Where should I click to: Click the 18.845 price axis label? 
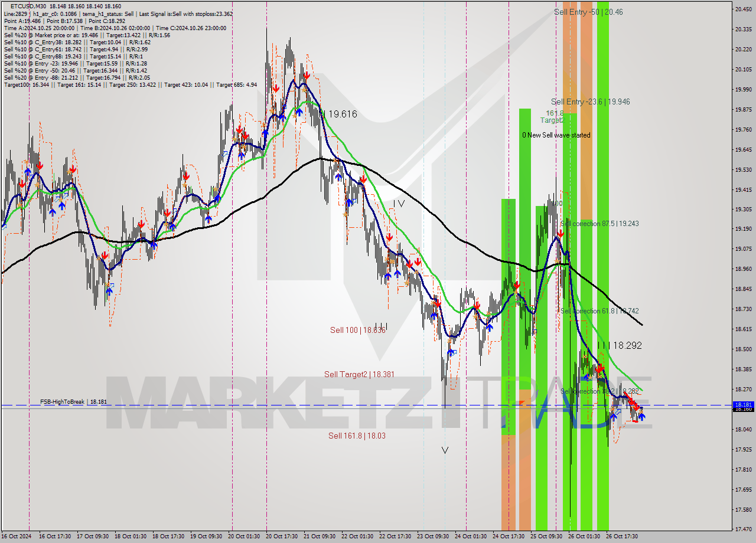tap(743, 289)
